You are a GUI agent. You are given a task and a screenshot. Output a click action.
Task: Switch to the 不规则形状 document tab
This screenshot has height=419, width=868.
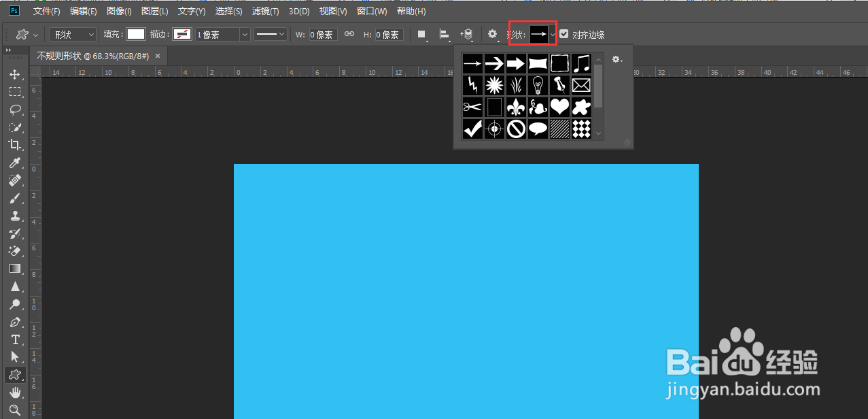pyautogui.click(x=93, y=56)
